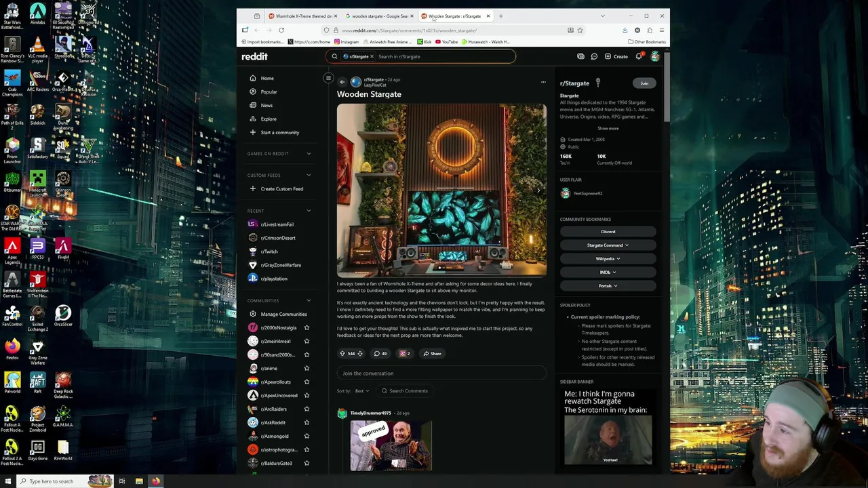Collapse the left sidebar with hamburger button

pos(328,78)
